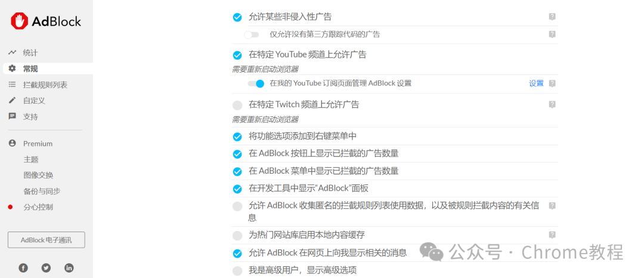Image resolution: width=644 pixels, height=278 pixels.
Task: Open help icon beside YouTube 设置 link
Action: [552, 84]
